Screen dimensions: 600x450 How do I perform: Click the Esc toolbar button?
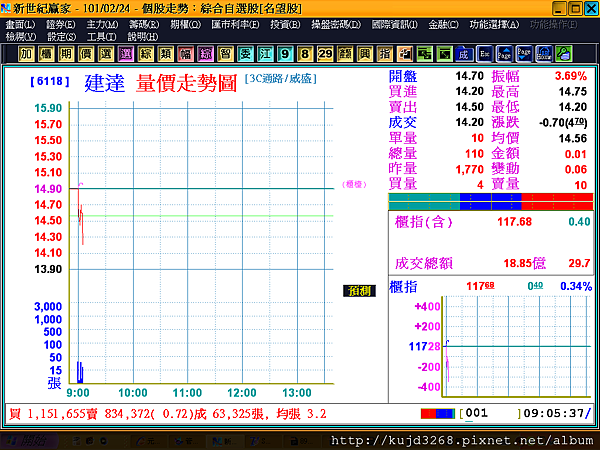pyautogui.click(x=484, y=54)
